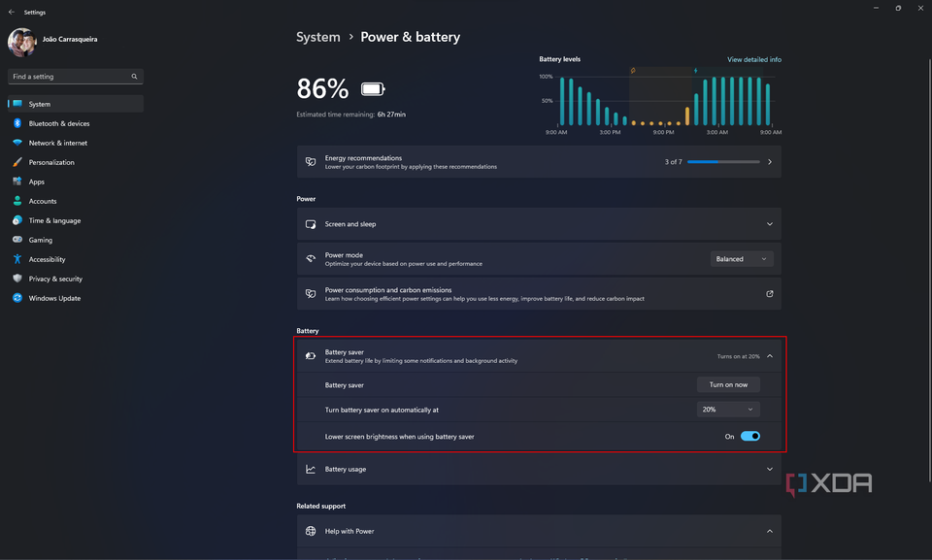Screen dimensions: 932x560
Task: Expand the Screen and sleep section
Action: coord(770,224)
